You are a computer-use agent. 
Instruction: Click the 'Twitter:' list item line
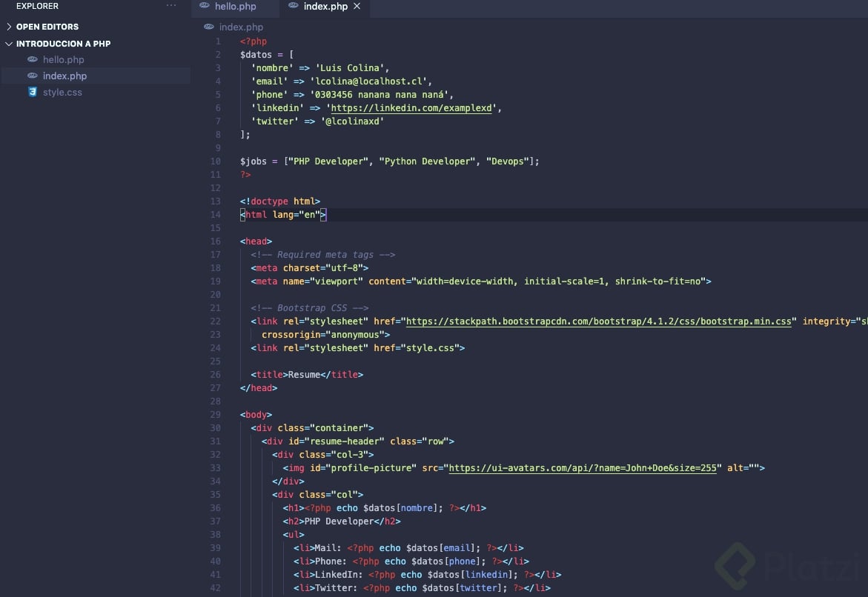[x=422, y=587]
